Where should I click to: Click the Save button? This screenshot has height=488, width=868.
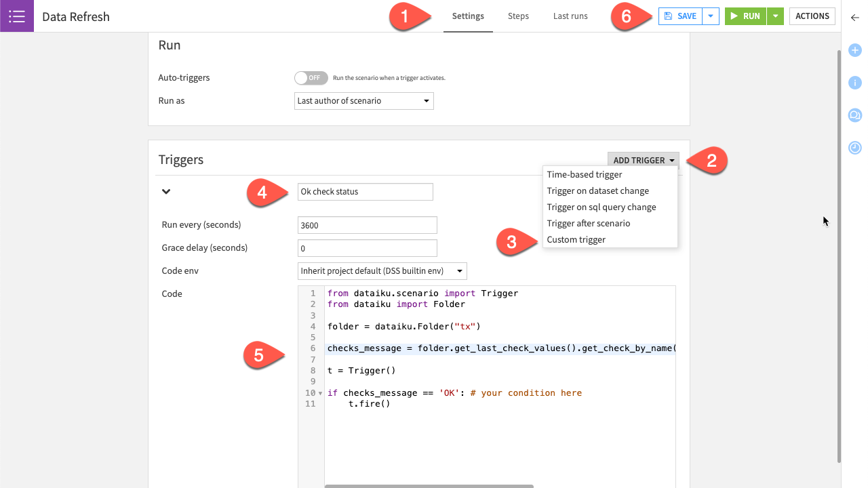click(680, 16)
